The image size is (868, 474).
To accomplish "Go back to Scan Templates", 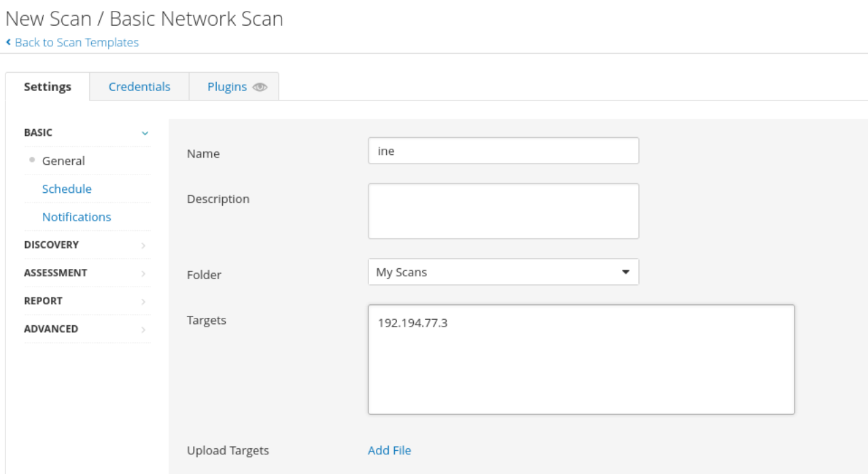I will tap(76, 42).
